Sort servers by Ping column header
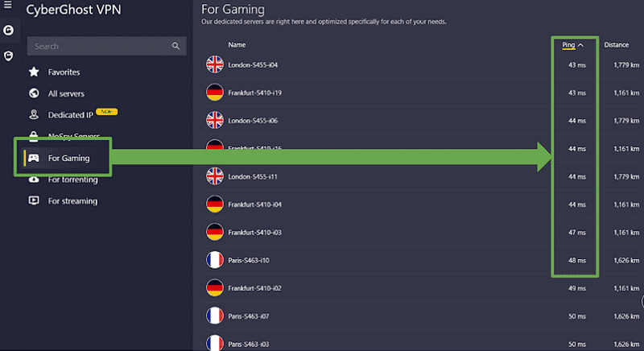Viewport: 644px width, 351px height. (568, 45)
